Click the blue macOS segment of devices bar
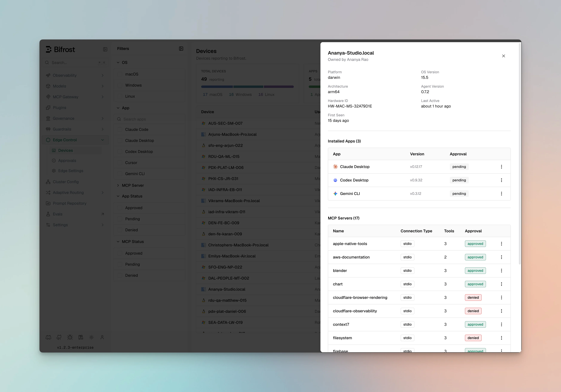Screen dimensions: 561x392 (217, 87)
